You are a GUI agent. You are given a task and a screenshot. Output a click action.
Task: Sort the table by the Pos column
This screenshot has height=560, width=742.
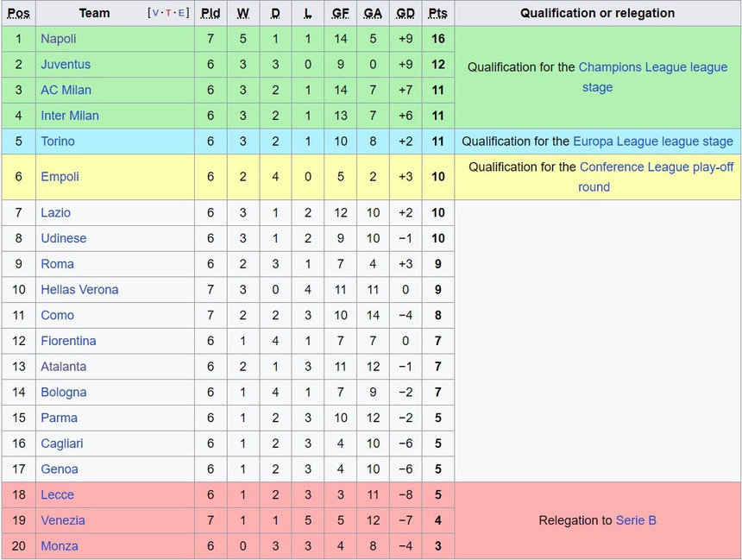(x=18, y=13)
